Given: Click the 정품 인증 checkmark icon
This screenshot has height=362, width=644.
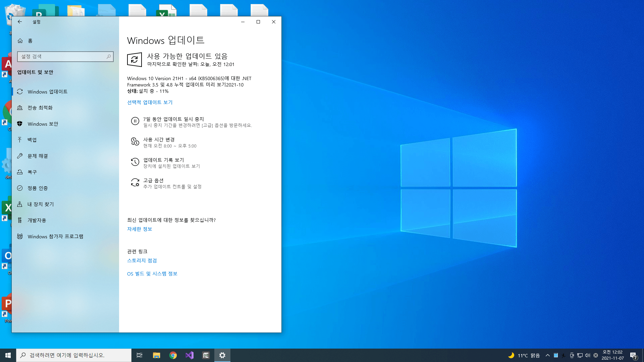Looking at the screenshot, I should (x=20, y=188).
